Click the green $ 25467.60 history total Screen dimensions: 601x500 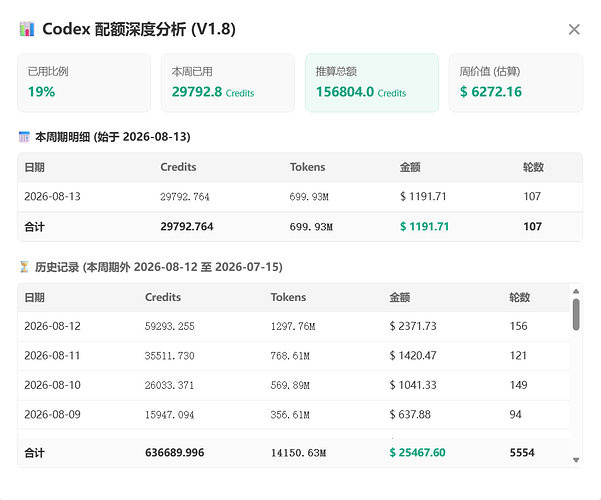point(417,453)
